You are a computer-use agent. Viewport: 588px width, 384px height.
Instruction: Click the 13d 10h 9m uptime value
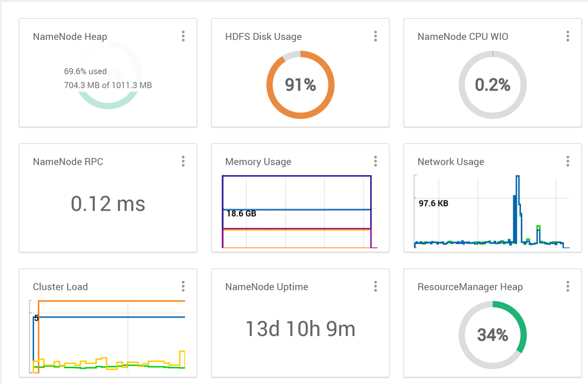[x=300, y=329]
